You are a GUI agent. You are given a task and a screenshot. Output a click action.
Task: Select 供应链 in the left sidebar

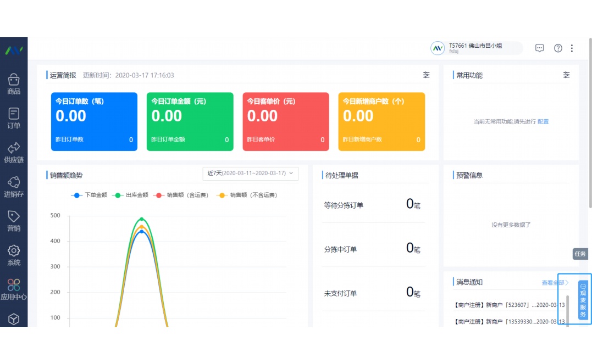pos(14,152)
